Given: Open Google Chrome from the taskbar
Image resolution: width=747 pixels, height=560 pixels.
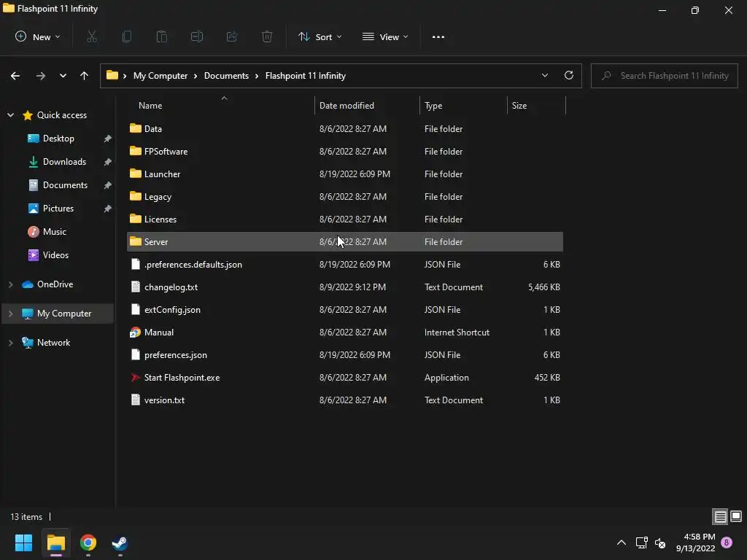Looking at the screenshot, I should click(88, 542).
